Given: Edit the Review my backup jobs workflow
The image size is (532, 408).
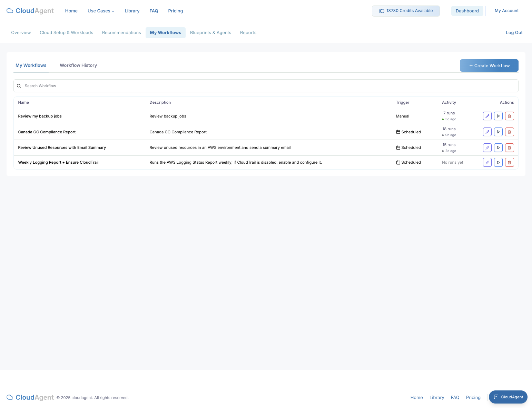Looking at the screenshot, I should [487, 116].
